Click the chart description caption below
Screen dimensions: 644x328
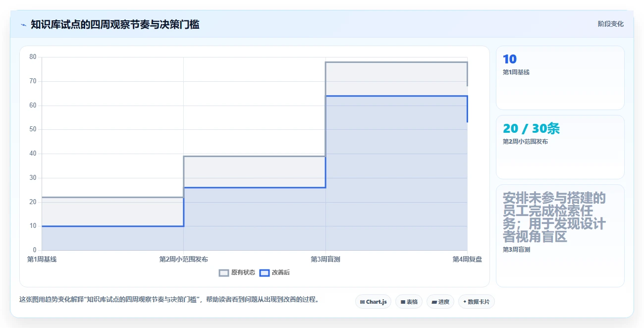click(x=169, y=299)
